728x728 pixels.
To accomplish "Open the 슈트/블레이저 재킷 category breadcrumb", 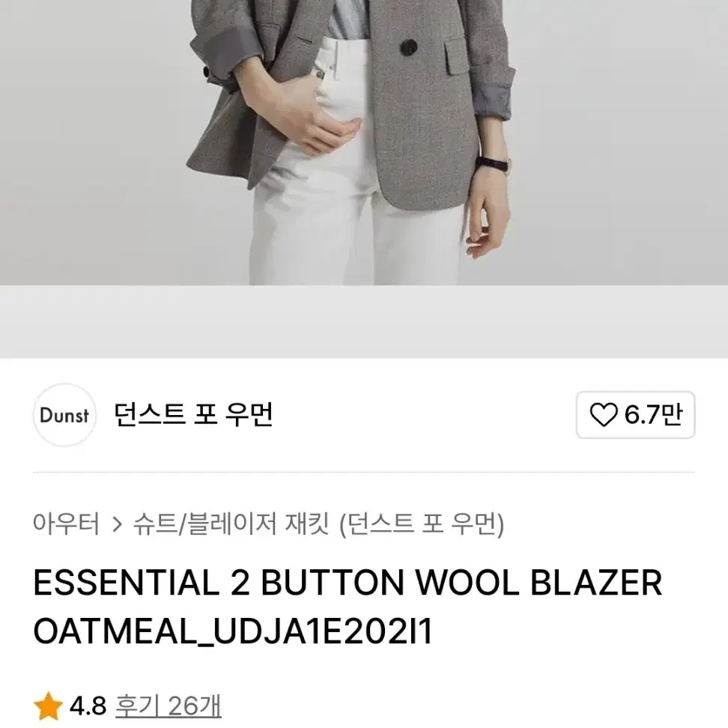I will click(x=231, y=524).
